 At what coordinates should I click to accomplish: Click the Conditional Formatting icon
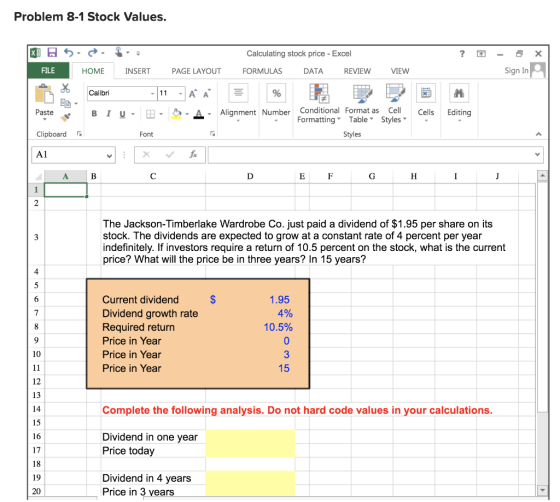click(x=319, y=93)
